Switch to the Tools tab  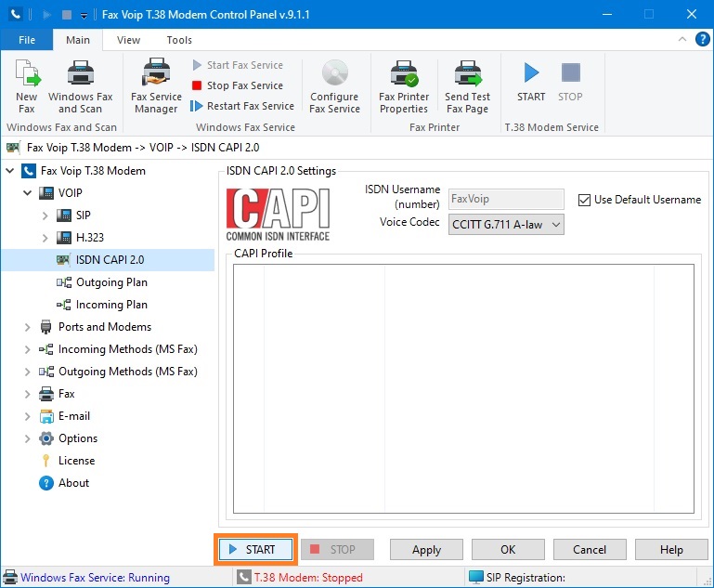(179, 40)
